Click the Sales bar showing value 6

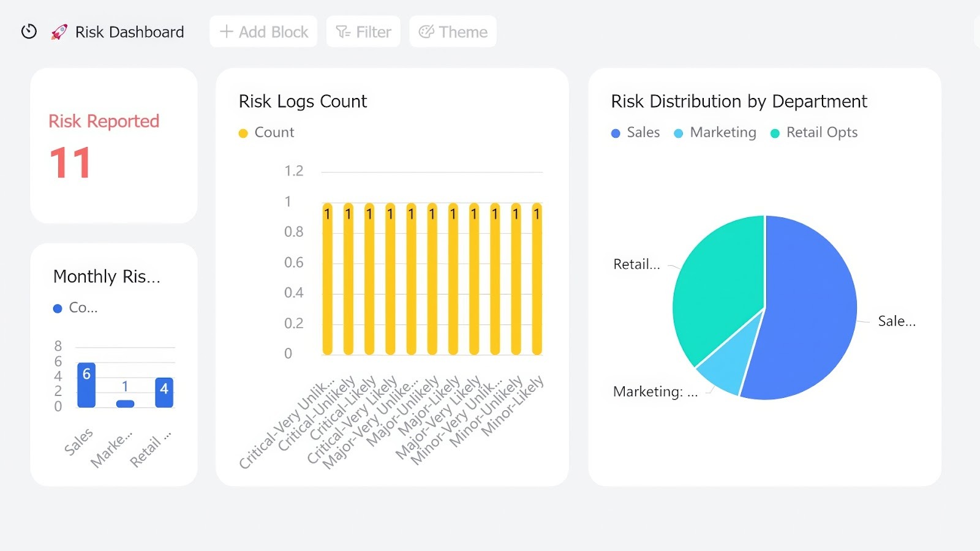(86, 386)
